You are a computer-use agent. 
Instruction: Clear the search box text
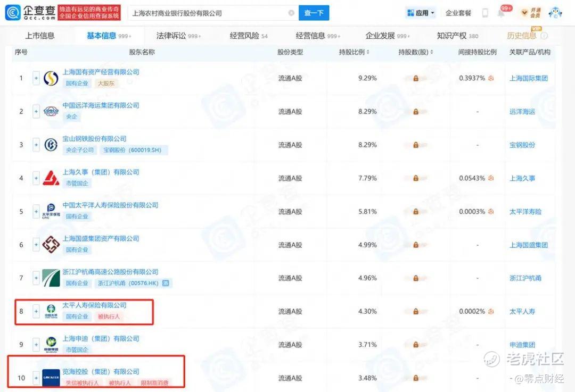(291, 13)
